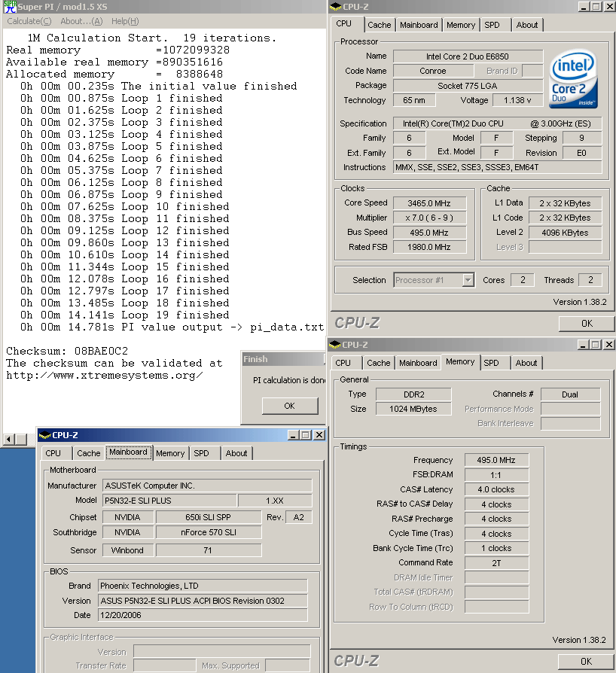
Task: Click the Southbridge field nForce 570 SLI
Action: pos(209,532)
